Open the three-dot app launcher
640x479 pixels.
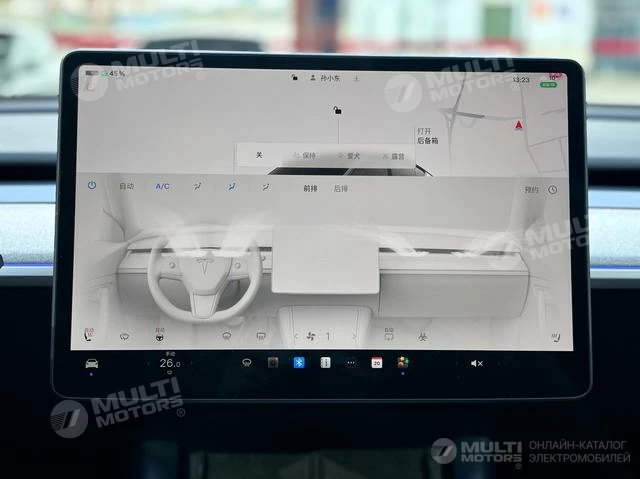(x=350, y=363)
